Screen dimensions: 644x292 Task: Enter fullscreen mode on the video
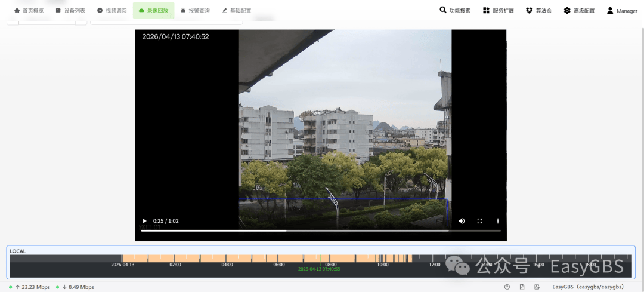pyautogui.click(x=479, y=221)
